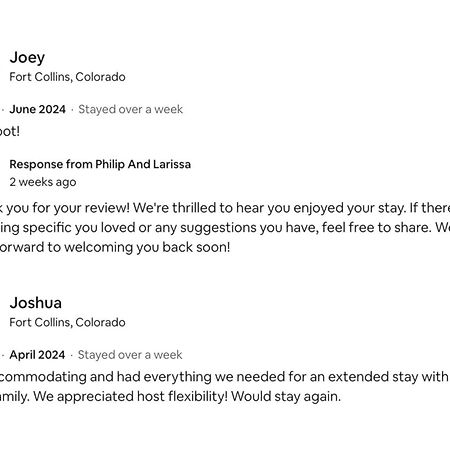Screen dimensions: 450x450
Task: Click Joshua's 'Stayed over a week' label
Action: click(x=130, y=355)
